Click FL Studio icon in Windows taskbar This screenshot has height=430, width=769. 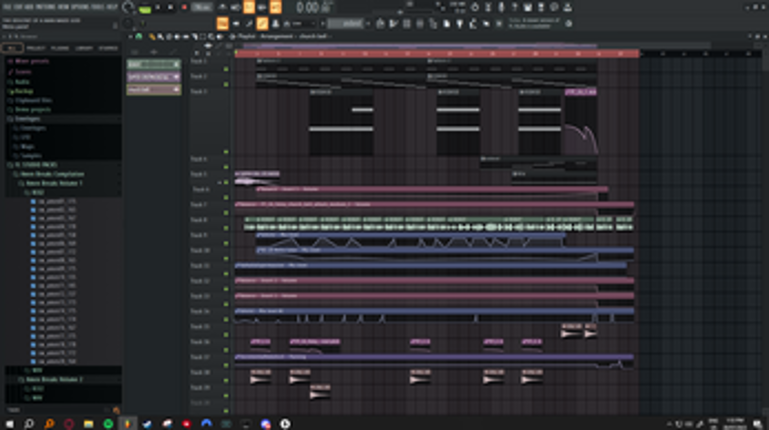(x=127, y=424)
